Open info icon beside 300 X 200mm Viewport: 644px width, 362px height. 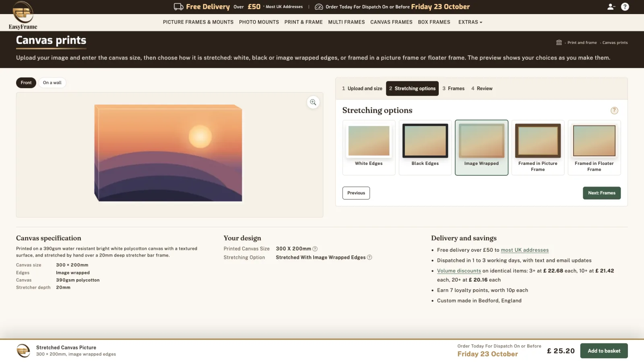coord(315,249)
